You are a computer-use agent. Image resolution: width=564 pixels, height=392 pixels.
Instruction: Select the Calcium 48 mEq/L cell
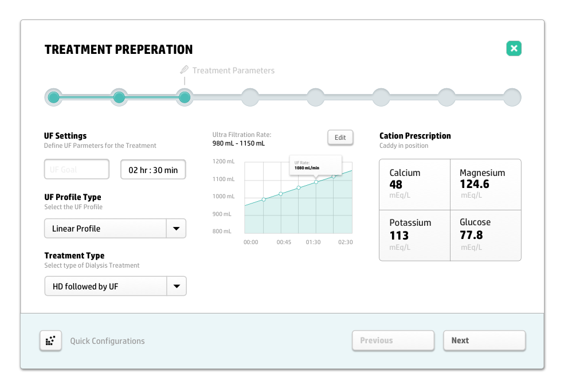pos(415,185)
